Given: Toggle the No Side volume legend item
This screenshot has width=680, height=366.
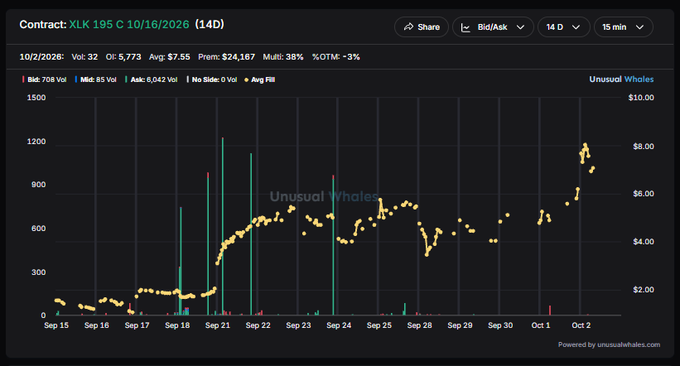Looking at the screenshot, I should point(212,80).
